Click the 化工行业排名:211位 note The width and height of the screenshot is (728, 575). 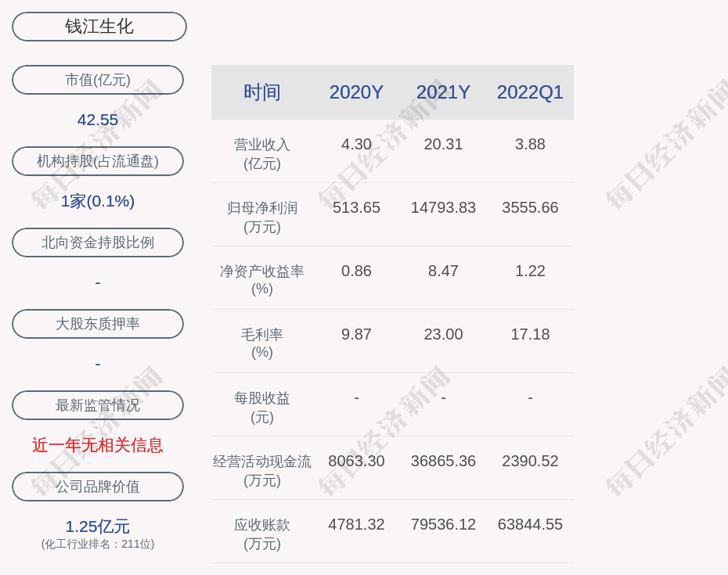pos(98,544)
